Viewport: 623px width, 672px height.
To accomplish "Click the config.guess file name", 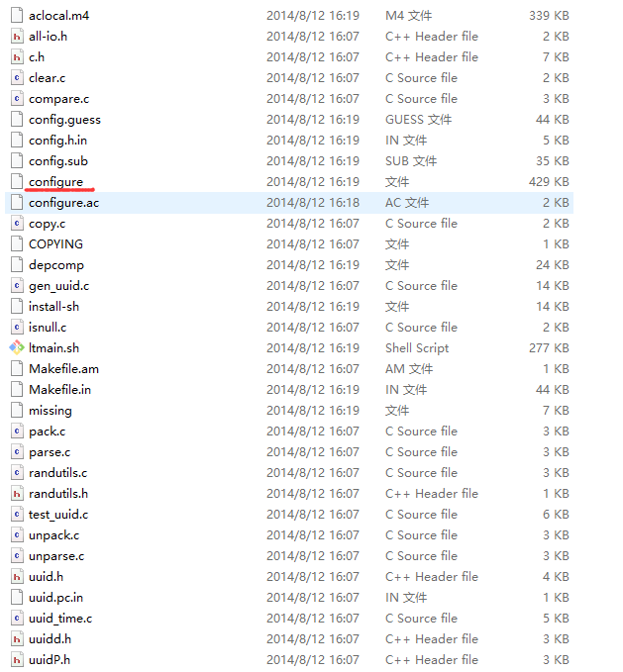I will coord(64,120).
